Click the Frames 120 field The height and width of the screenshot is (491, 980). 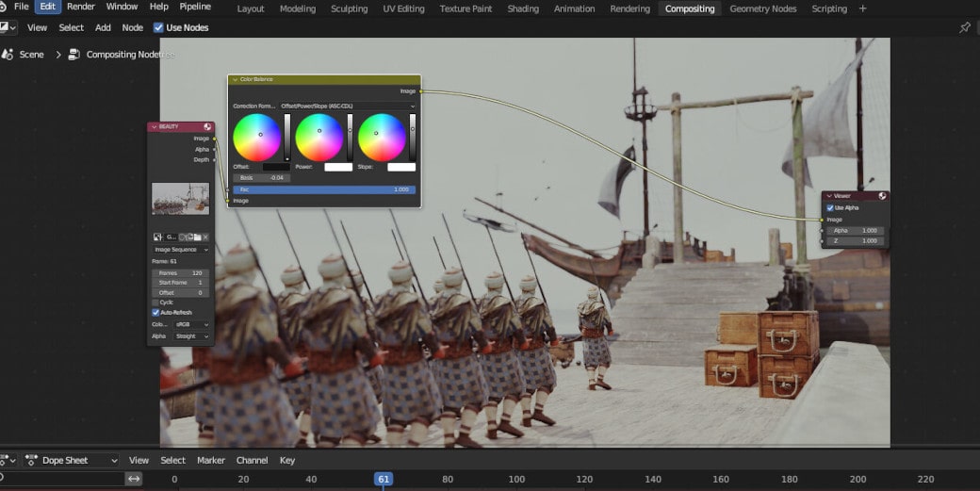coord(181,273)
